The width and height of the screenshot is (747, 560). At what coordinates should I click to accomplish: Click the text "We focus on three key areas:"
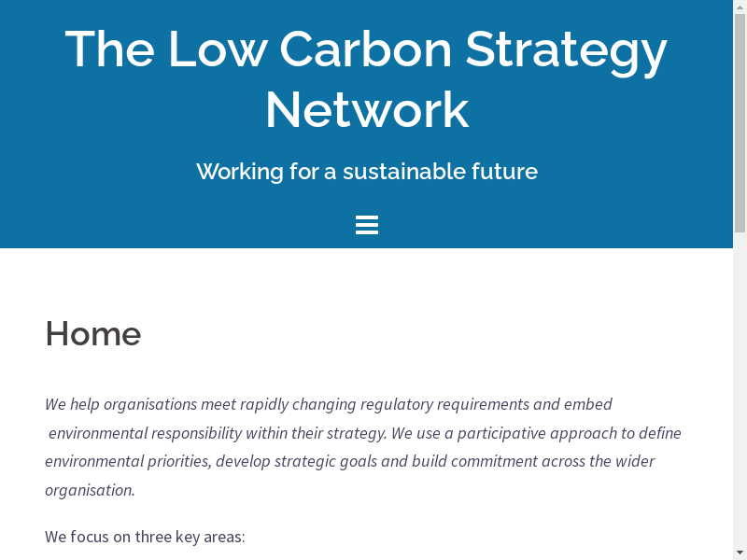click(145, 537)
